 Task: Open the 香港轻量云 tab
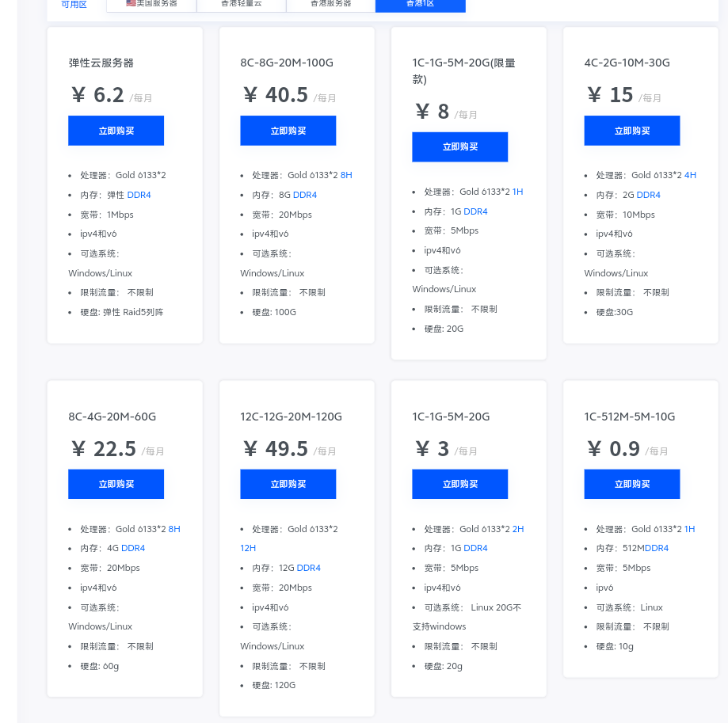[241, 4]
